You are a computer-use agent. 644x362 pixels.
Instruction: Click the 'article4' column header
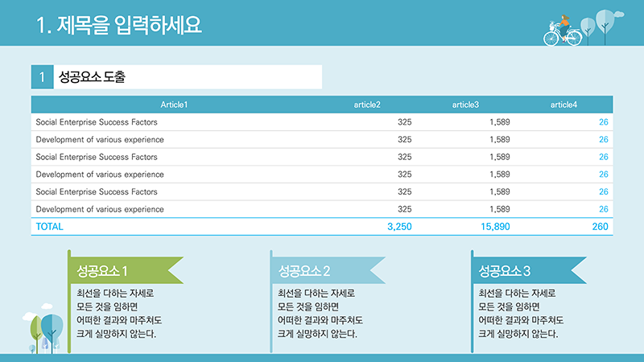[563, 105]
